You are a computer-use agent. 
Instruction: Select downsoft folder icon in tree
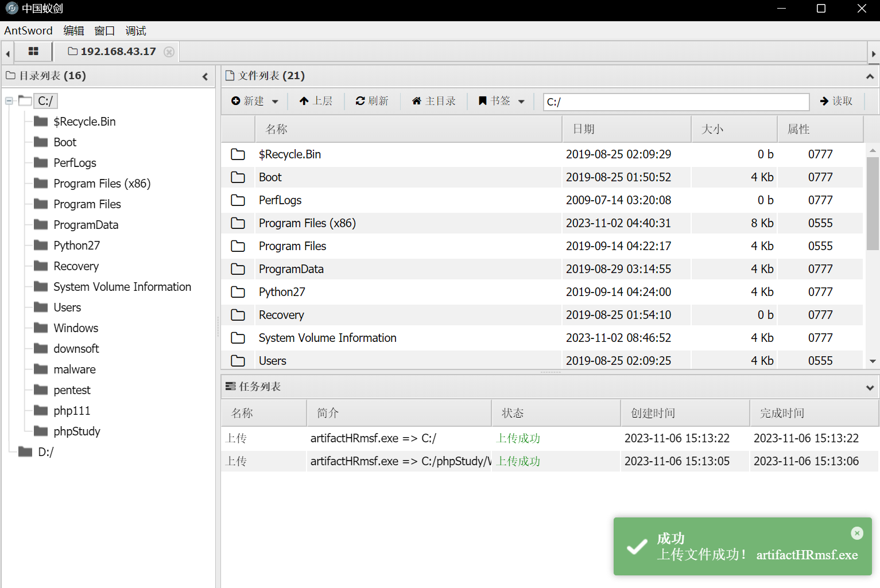[41, 348]
